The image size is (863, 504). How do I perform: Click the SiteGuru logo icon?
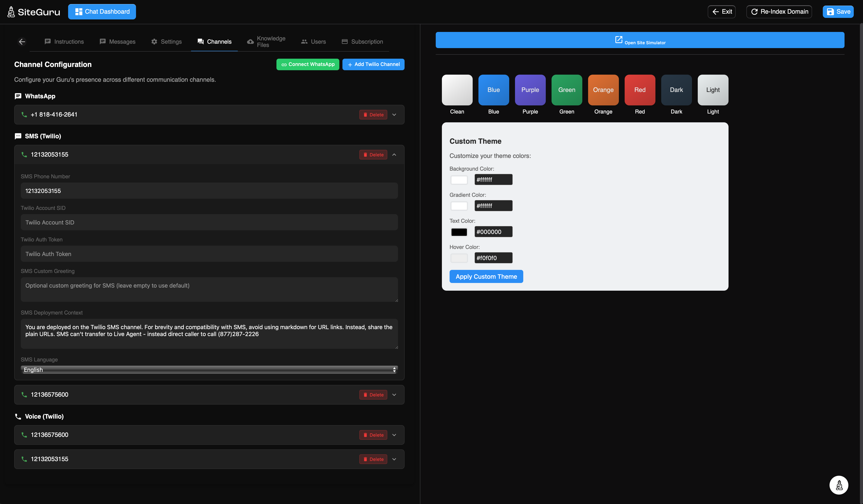11,12
